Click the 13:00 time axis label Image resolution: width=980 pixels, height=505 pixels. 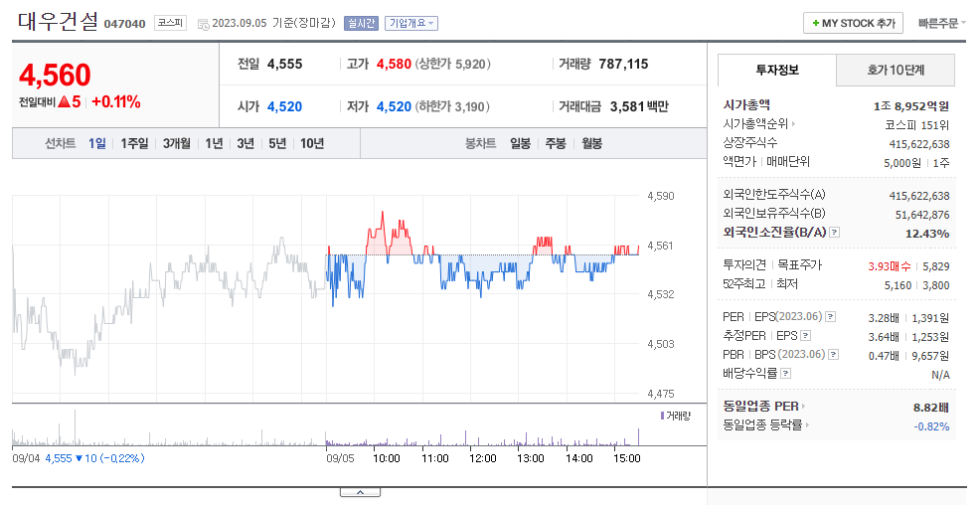531,458
